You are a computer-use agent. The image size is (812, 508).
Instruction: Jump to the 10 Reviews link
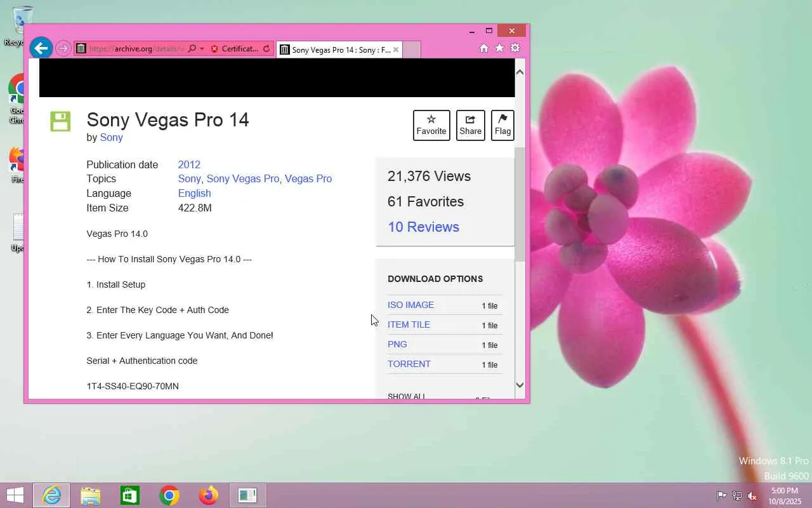pyautogui.click(x=423, y=227)
